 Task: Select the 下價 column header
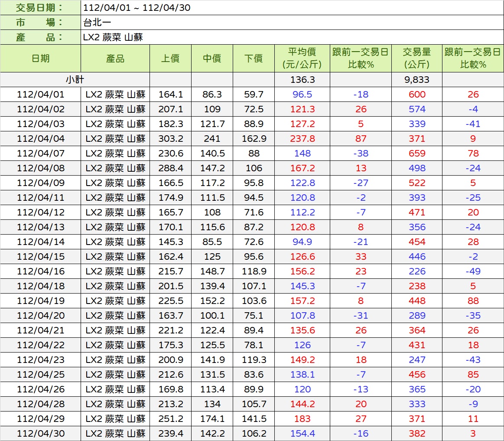254,59
